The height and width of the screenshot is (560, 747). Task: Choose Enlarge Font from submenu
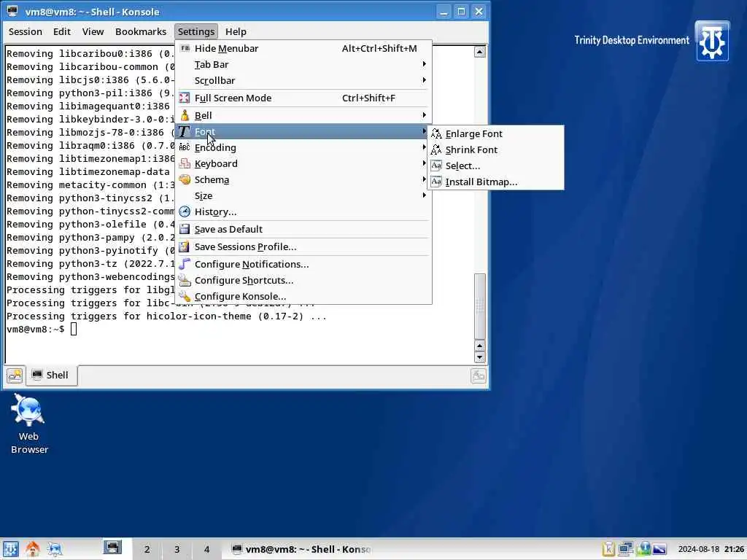pyautogui.click(x=496, y=134)
